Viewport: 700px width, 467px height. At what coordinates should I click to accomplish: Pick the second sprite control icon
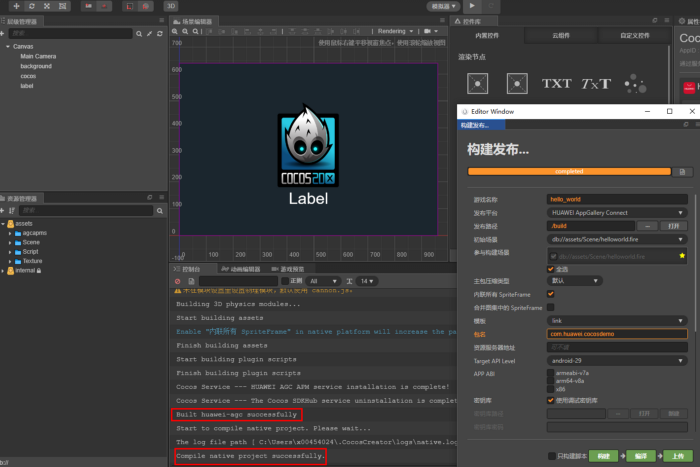(517, 83)
